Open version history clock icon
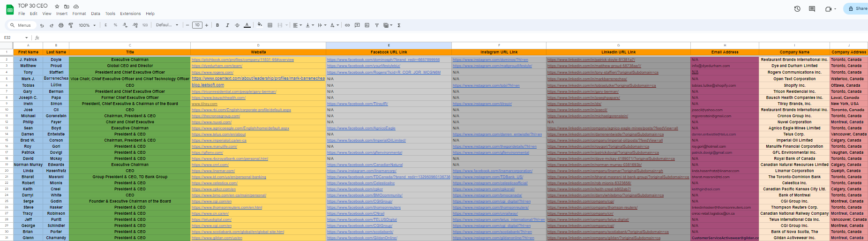Image resolution: width=868 pixels, height=241 pixels. click(x=797, y=8)
